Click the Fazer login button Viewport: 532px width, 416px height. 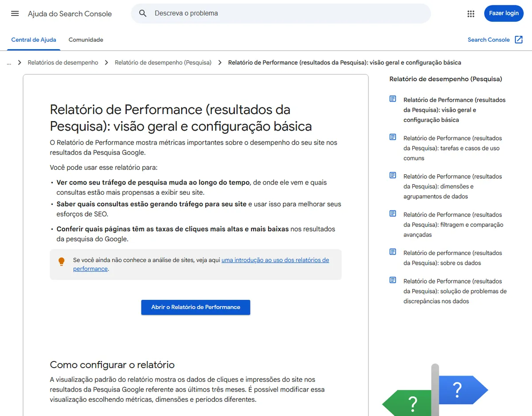tap(504, 13)
